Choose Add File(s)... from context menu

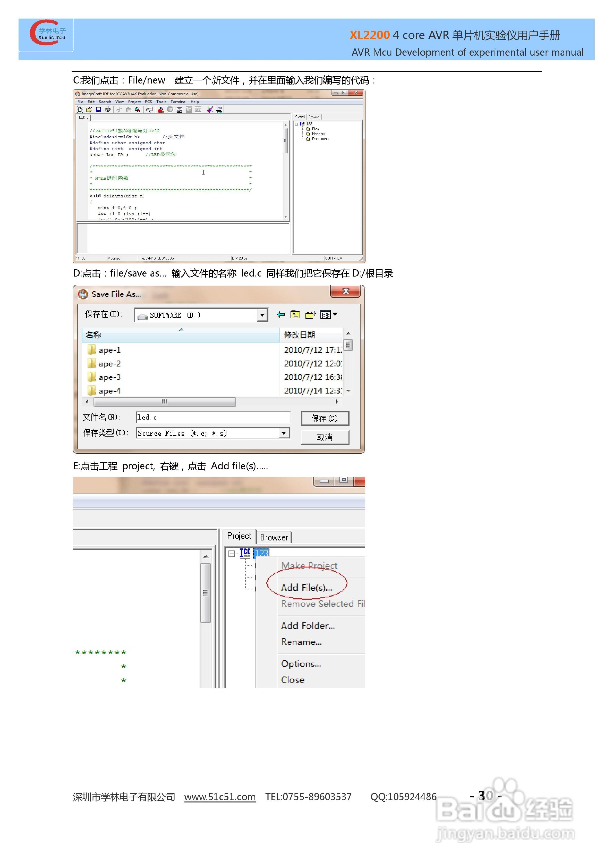click(306, 588)
